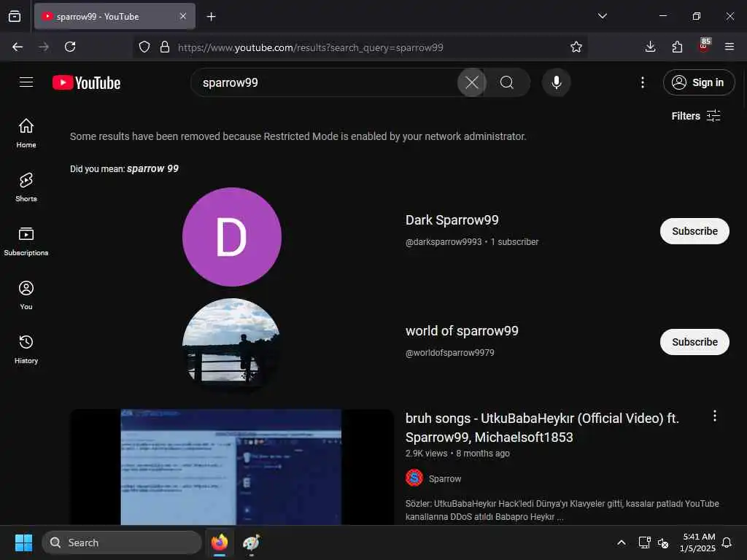747x560 pixels.
Task: Click muted volume tray icon
Action: pos(662,542)
